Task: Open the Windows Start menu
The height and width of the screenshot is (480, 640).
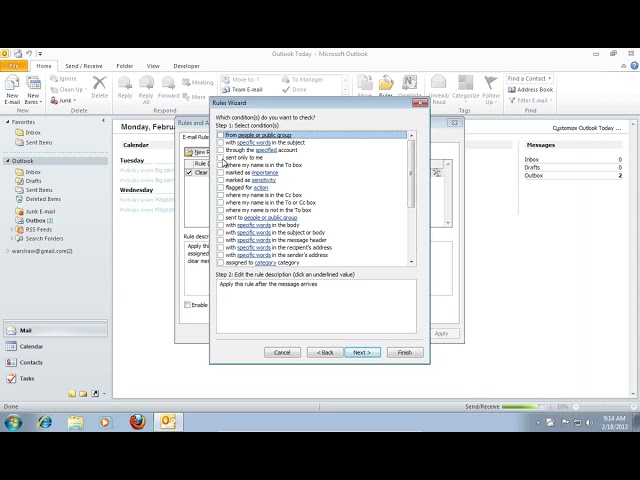Action: coord(13,422)
